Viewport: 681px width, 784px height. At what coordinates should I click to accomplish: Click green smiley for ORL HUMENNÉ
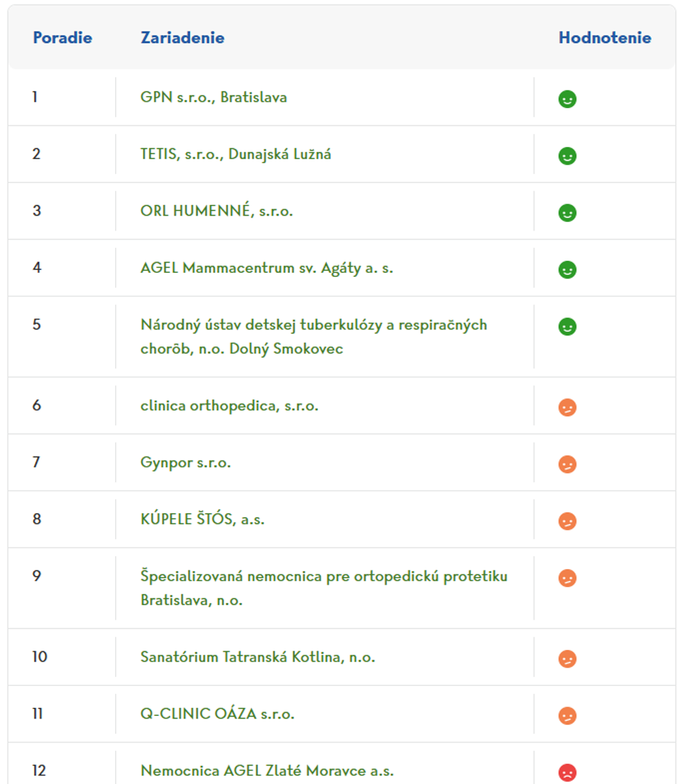coord(567,213)
